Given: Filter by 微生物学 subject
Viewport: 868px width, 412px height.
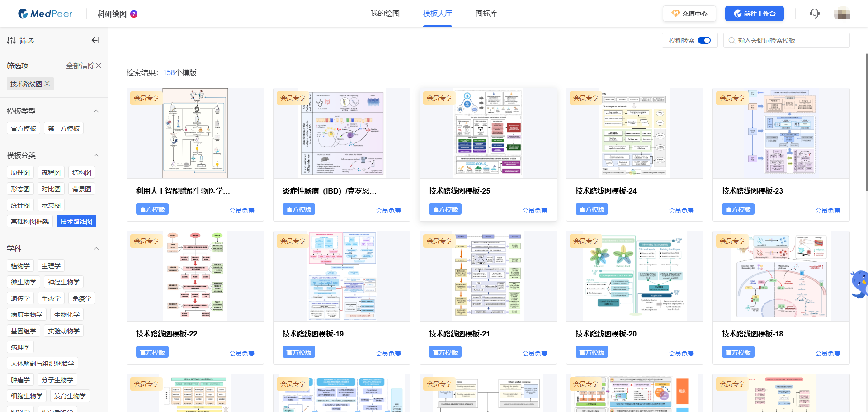Looking at the screenshot, I should tap(24, 282).
